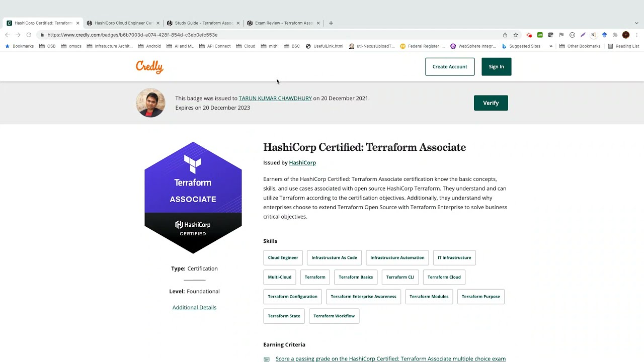Click the blue graduation cap extension
The image size is (644, 362).
coord(604,35)
